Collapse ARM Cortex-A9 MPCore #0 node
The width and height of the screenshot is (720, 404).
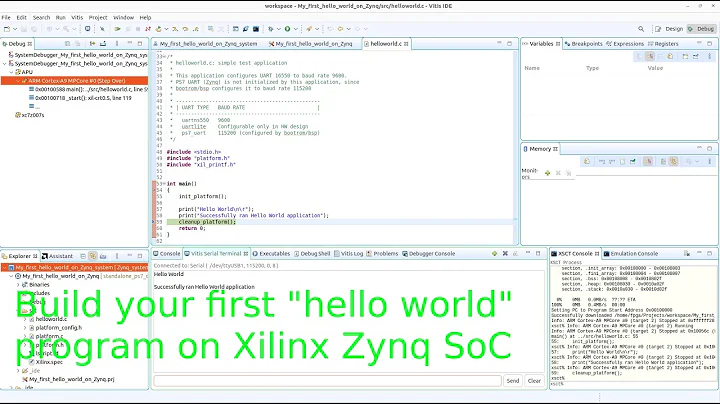pos(18,81)
